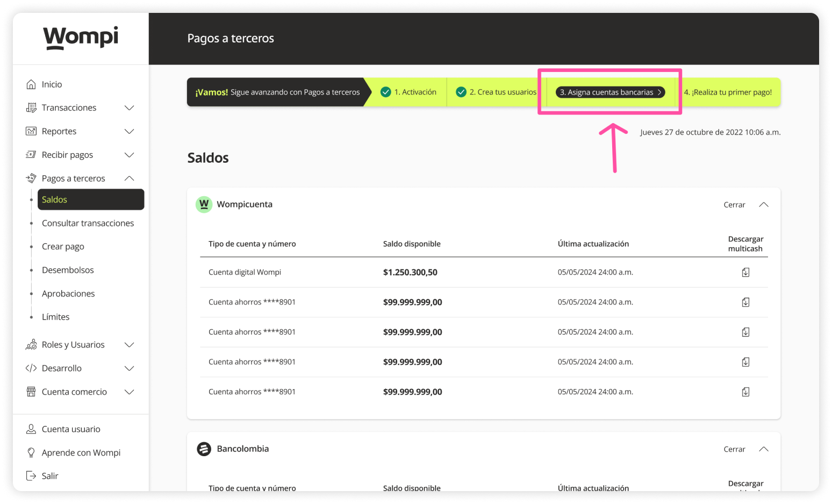Screen dimensions: 832x504
Task: Click completed step 1 Activación
Action: 409,92
